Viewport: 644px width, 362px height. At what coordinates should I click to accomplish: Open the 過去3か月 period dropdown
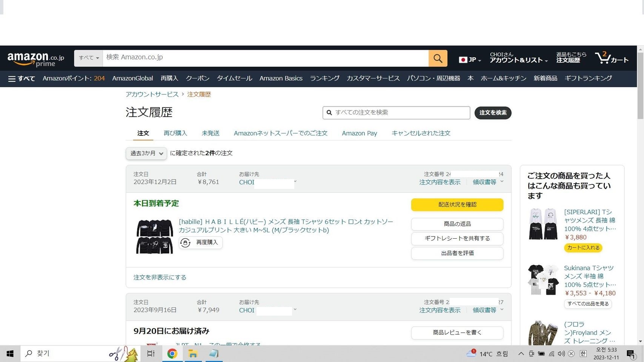(x=146, y=153)
